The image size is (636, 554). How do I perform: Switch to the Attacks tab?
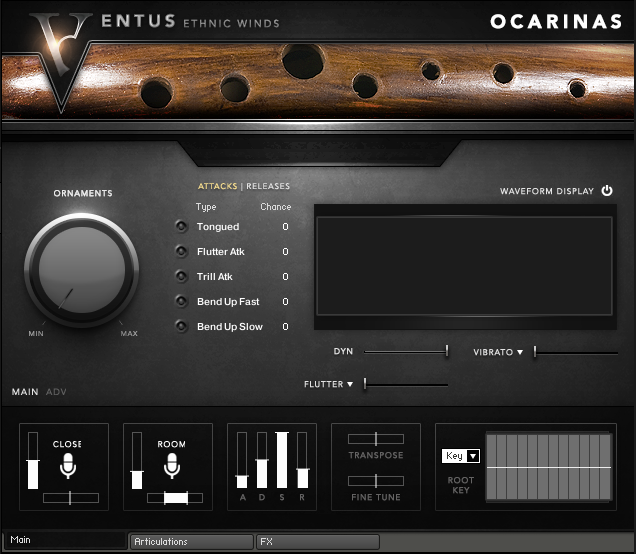pyautogui.click(x=217, y=186)
